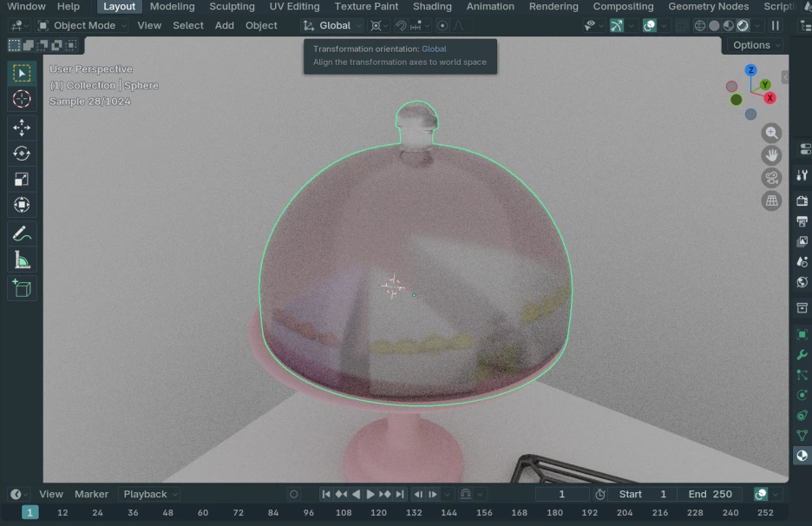Screen dimensions: 812x526
Task: Open the Object menu in viewport header
Action: tap(261, 25)
